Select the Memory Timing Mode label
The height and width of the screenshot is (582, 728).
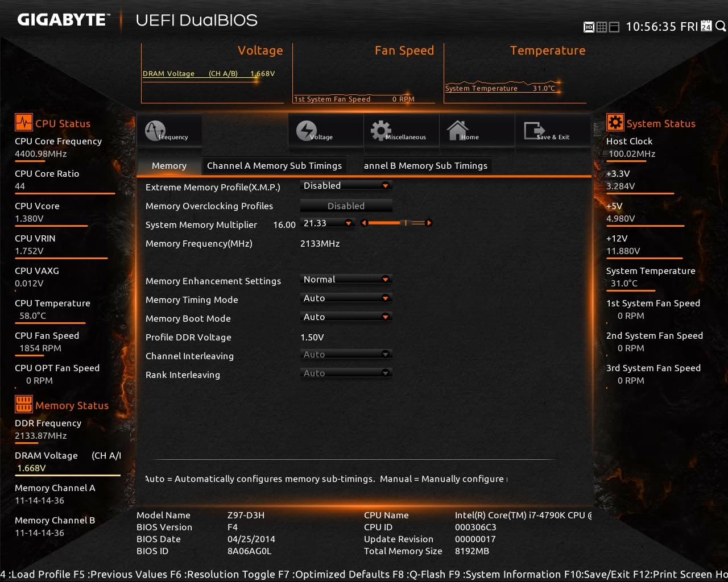click(192, 300)
